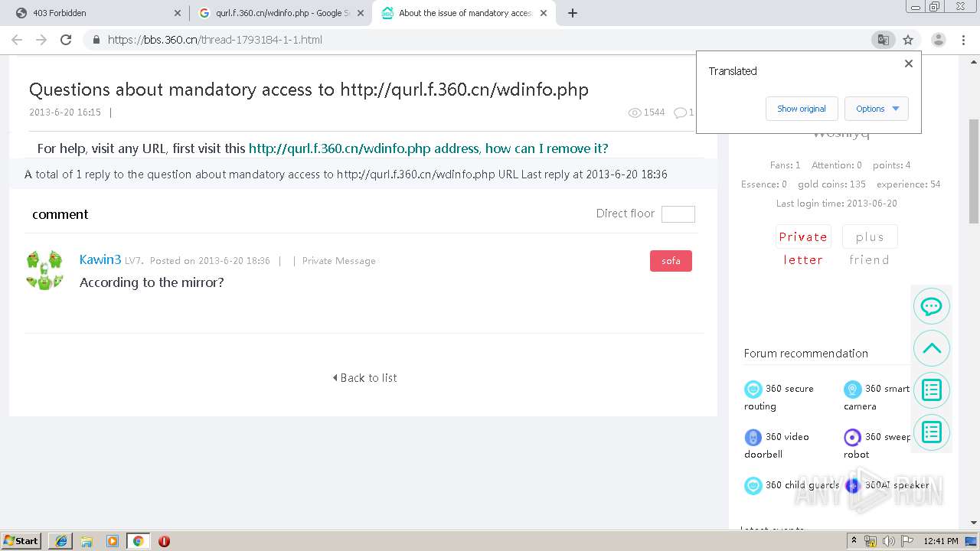
Task: Show hidden system tray icons arrow
Action: tap(853, 541)
